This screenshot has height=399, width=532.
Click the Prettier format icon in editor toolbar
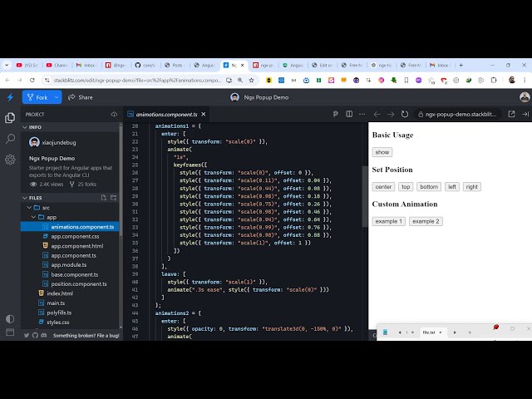pyautogui.click(x=336, y=114)
